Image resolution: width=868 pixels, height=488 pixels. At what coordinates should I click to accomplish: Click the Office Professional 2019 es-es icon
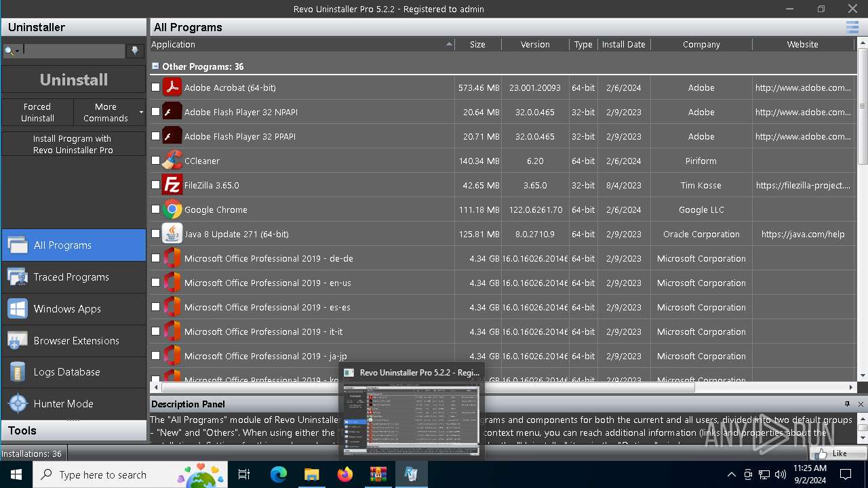[x=172, y=307]
